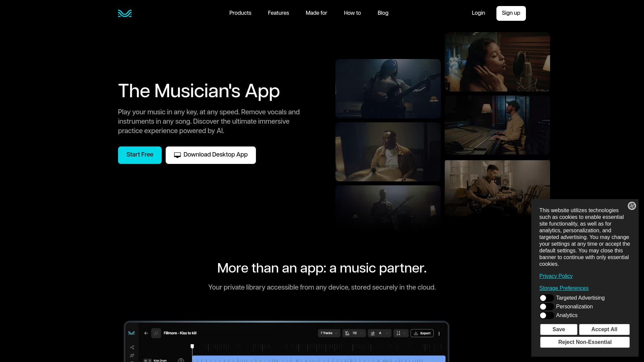Click the Kick Drum volume knob

tap(181, 360)
